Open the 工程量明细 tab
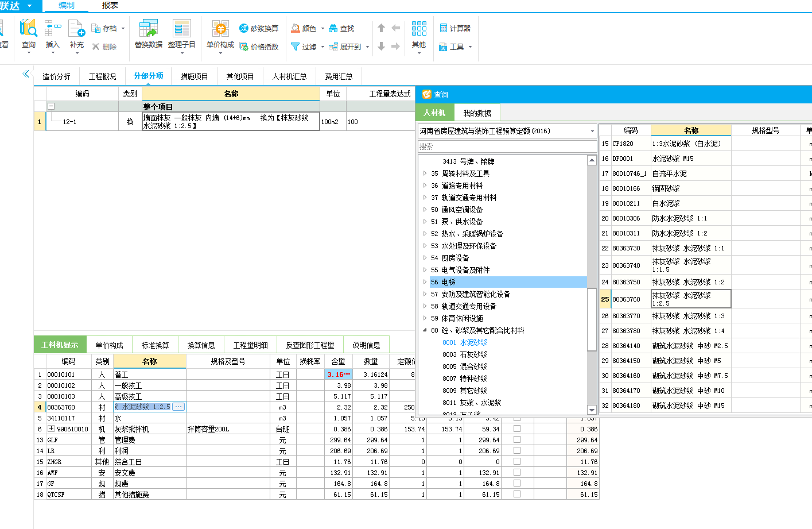 [250, 345]
